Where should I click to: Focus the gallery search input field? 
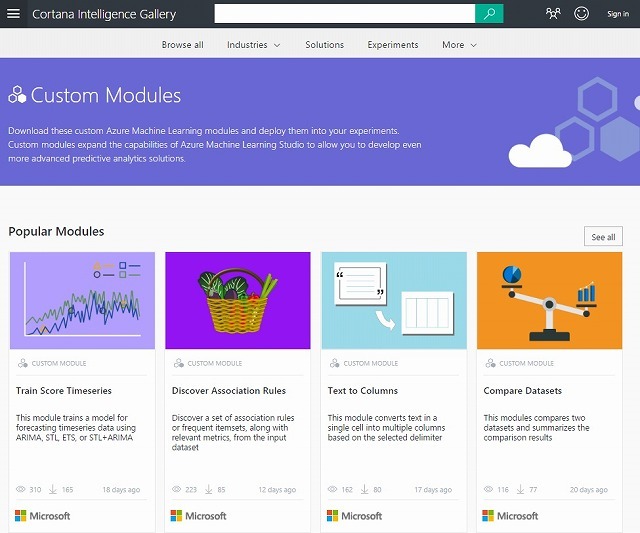[x=344, y=14]
